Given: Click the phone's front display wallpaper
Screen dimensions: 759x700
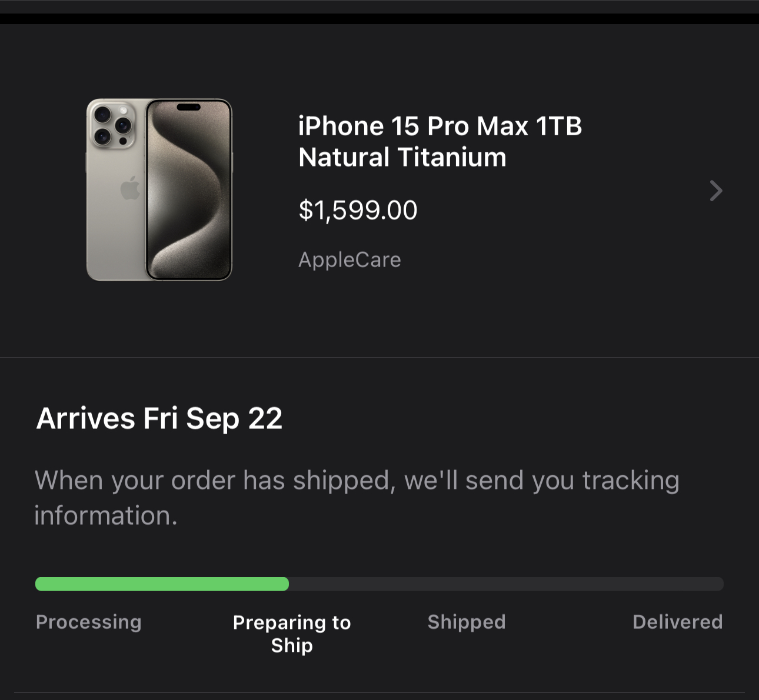Looking at the screenshot, I should pyautogui.click(x=189, y=194).
